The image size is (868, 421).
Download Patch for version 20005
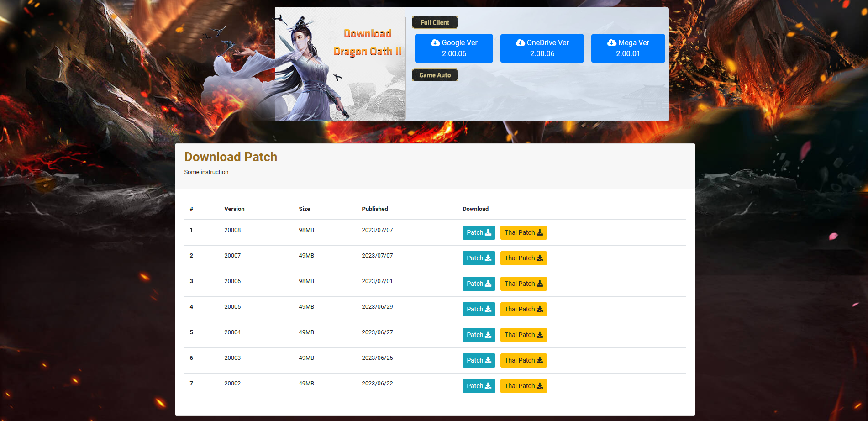[x=479, y=309]
